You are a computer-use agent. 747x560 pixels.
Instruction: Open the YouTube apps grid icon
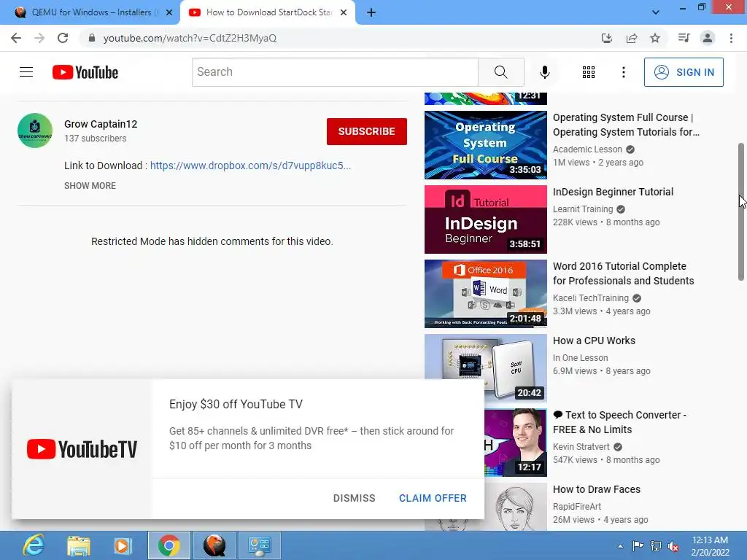click(x=589, y=72)
